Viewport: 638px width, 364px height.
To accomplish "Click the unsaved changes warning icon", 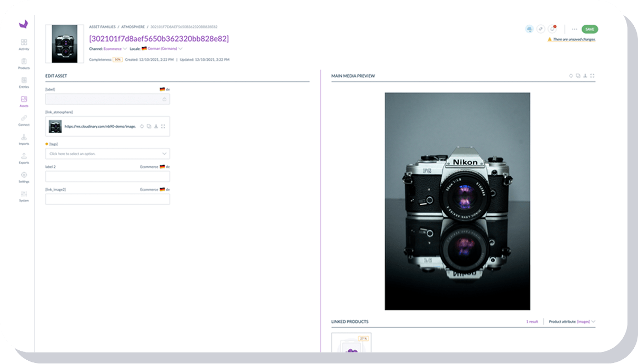I will (x=550, y=39).
